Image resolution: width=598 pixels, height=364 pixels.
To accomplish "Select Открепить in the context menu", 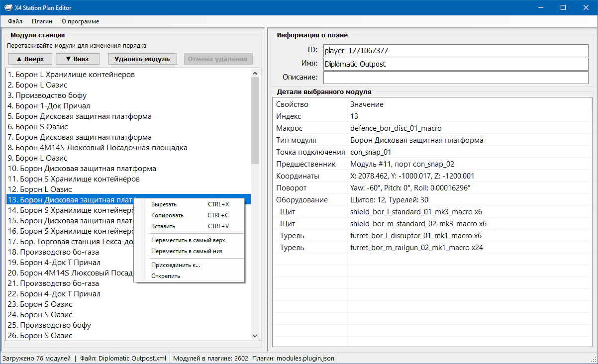I will click(x=166, y=276).
